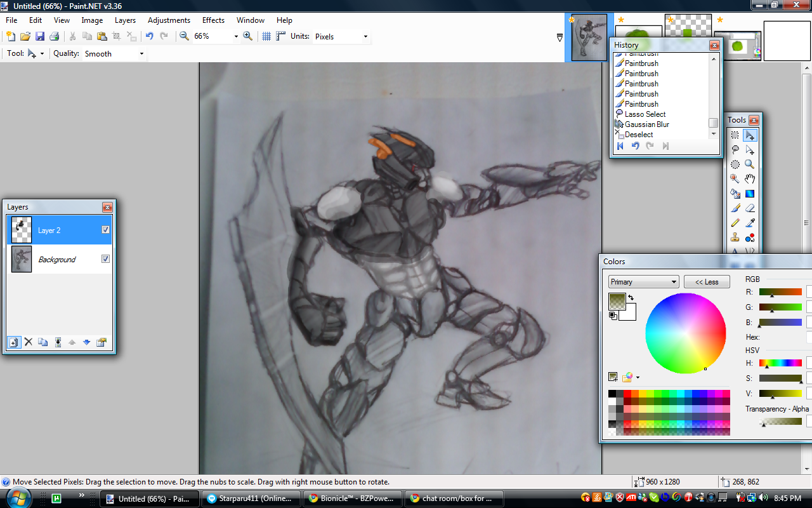The width and height of the screenshot is (812, 508).
Task: Hide the Background layer
Action: [x=105, y=259]
